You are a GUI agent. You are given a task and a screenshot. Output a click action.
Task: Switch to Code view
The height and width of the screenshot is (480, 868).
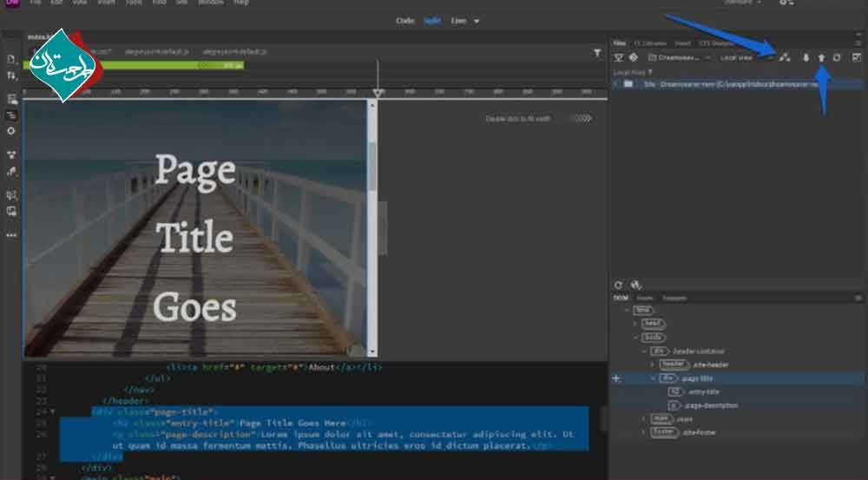(x=405, y=21)
